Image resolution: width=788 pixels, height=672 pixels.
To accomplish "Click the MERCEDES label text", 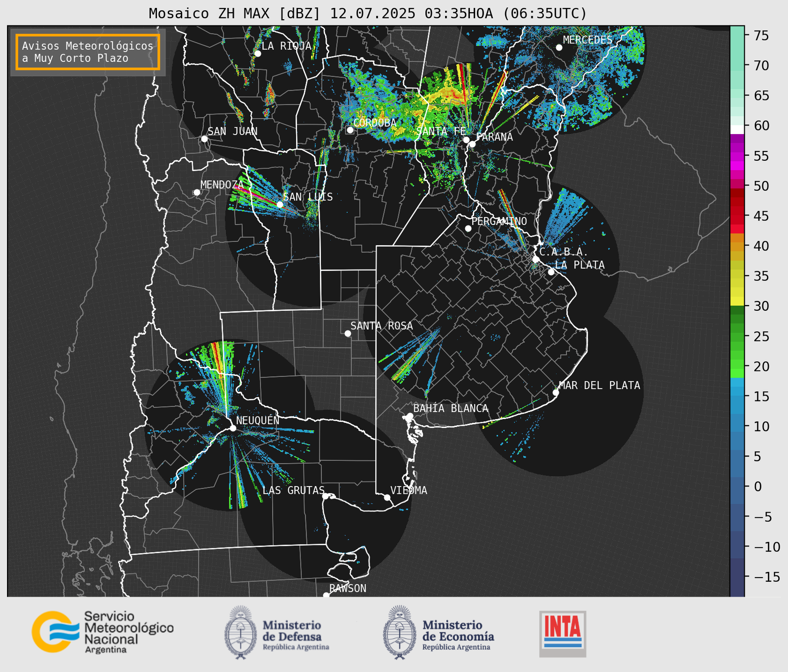I will 588,40.
